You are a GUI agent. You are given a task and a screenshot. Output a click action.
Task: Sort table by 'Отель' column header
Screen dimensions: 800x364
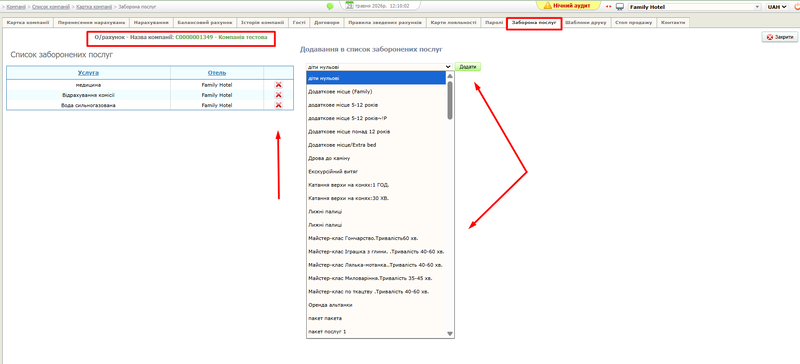tap(217, 73)
